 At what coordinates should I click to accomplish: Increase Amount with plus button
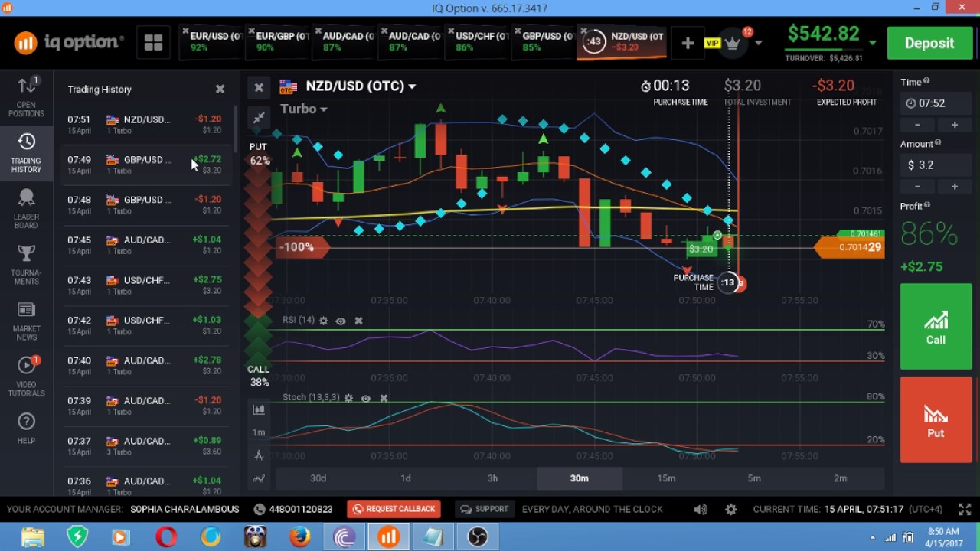pyautogui.click(x=954, y=187)
